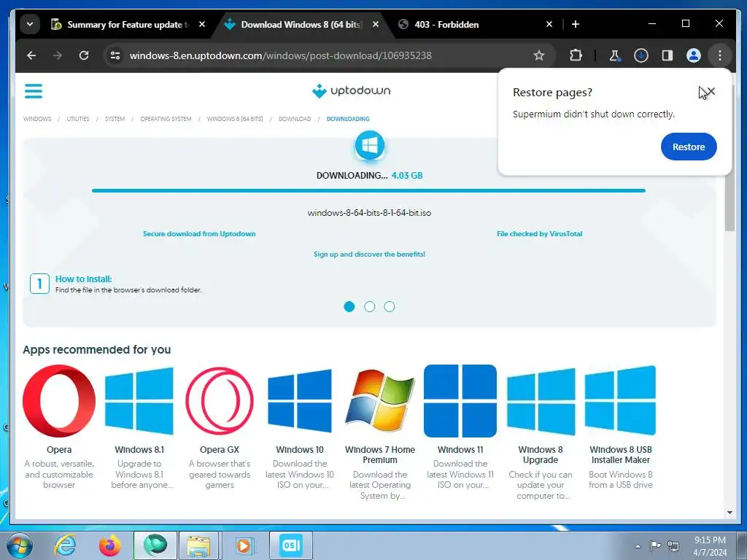The height and width of the screenshot is (560, 747).
Task: Open the WINDOWS 8 (64 BITS) breadcrumb
Action: [x=235, y=119]
